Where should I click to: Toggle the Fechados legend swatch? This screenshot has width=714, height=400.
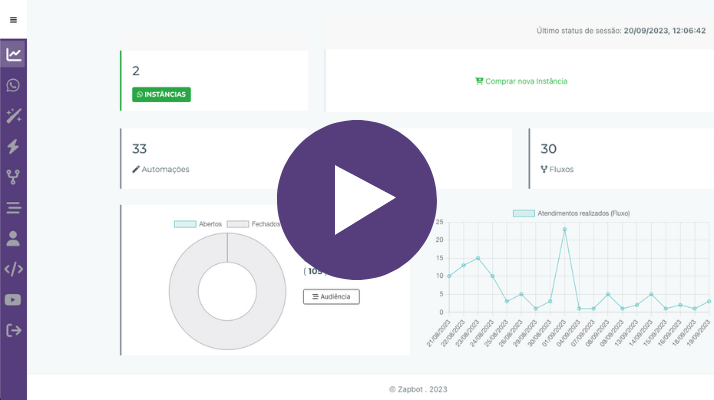pyautogui.click(x=237, y=224)
